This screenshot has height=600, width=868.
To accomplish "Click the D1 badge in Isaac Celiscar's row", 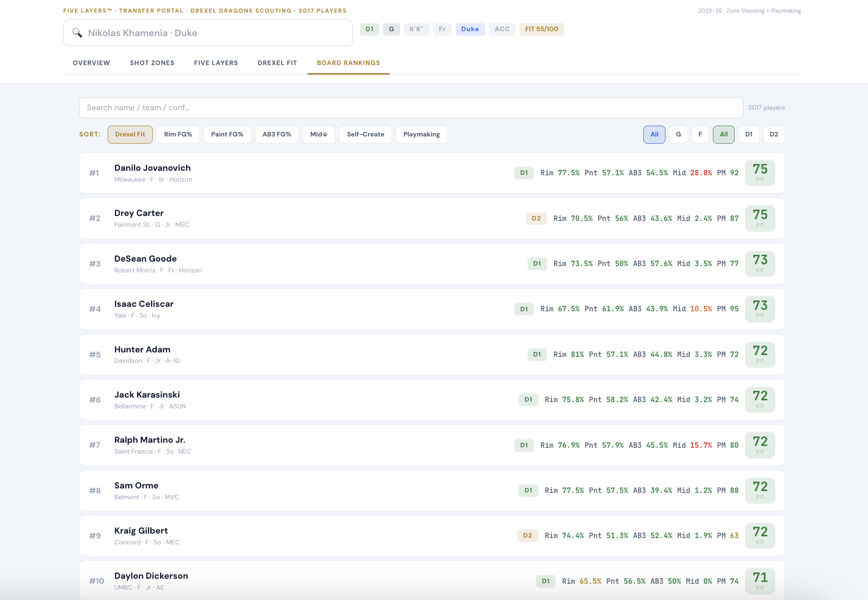I will coord(524,309).
